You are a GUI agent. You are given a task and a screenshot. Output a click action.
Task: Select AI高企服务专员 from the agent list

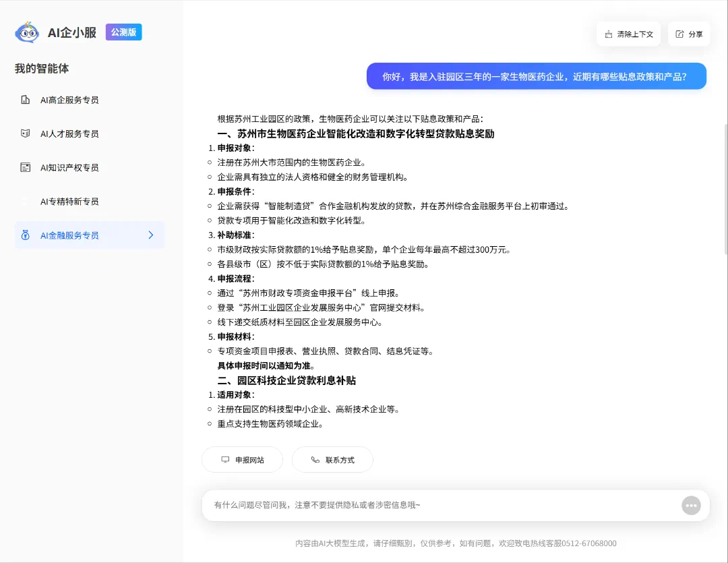69,100
